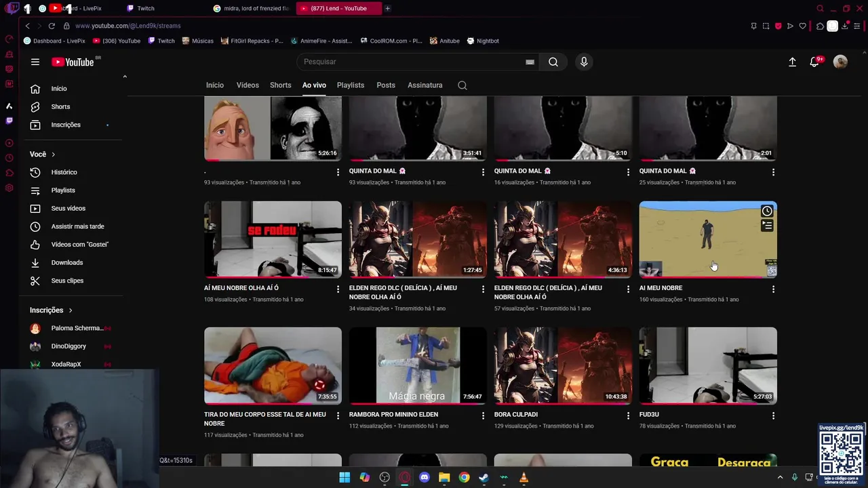
Task: Open FitGirl Repacks bookmark
Action: click(252, 41)
